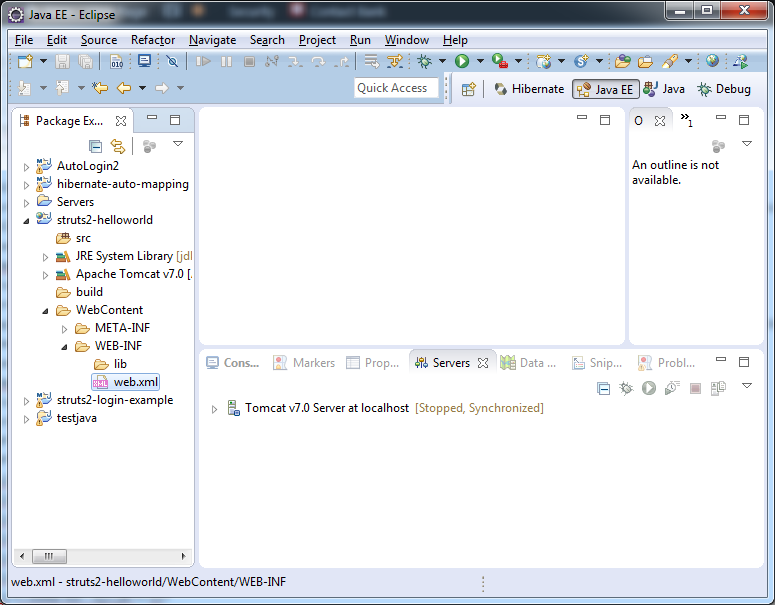Click the New wizard toolbar icon

coord(25,61)
